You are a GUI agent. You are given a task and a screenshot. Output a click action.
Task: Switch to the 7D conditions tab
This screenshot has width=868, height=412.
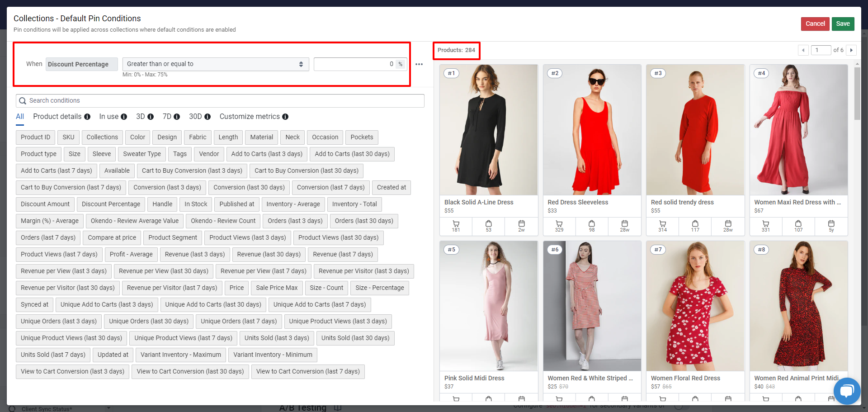pyautogui.click(x=167, y=117)
